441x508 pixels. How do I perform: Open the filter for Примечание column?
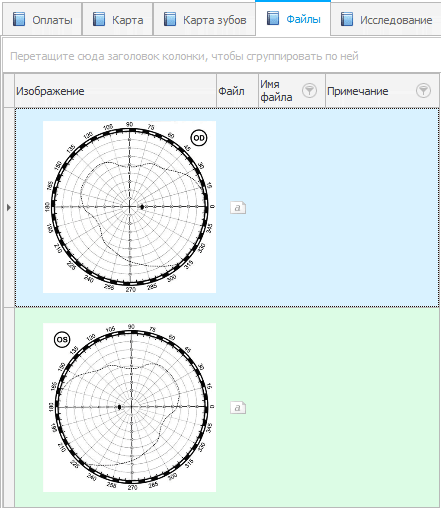tap(423, 90)
